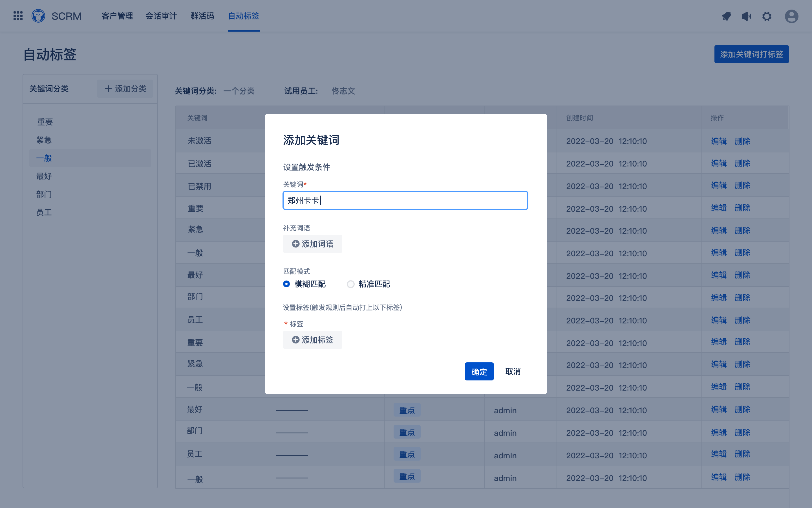Go to 会话审计 menu
This screenshot has width=812, height=508.
pos(161,16)
